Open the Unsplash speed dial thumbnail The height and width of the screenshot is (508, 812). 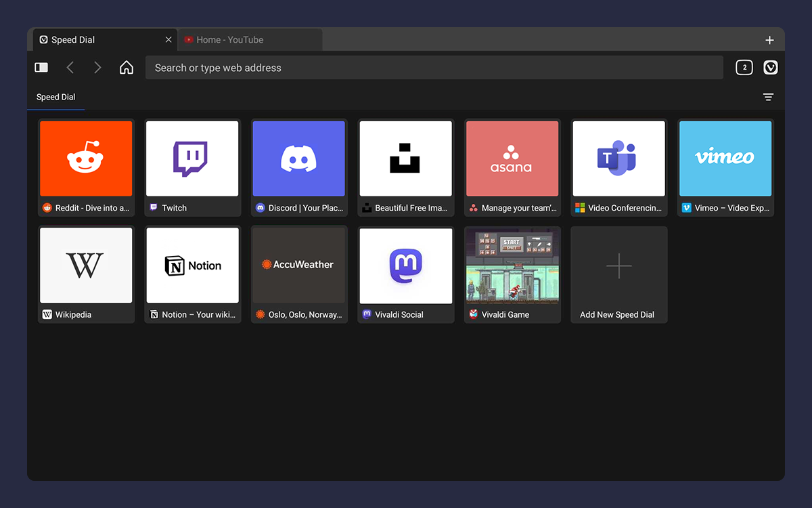pyautogui.click(x=405, y=158)
